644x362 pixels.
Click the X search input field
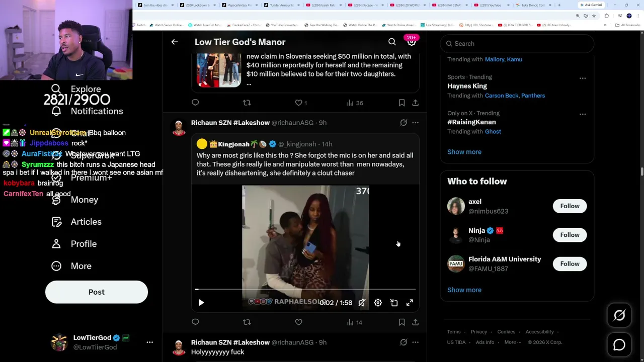517,44
